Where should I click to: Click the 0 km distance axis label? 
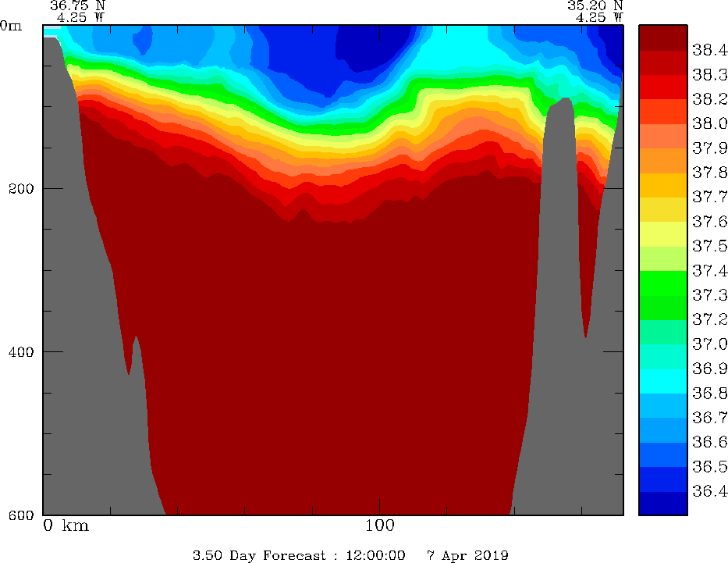click(66, 526)
